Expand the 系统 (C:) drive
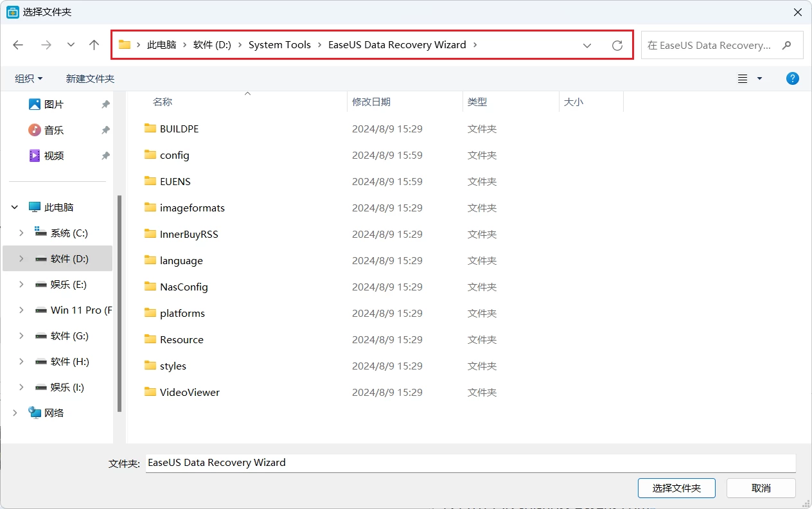 coord(21,233)
